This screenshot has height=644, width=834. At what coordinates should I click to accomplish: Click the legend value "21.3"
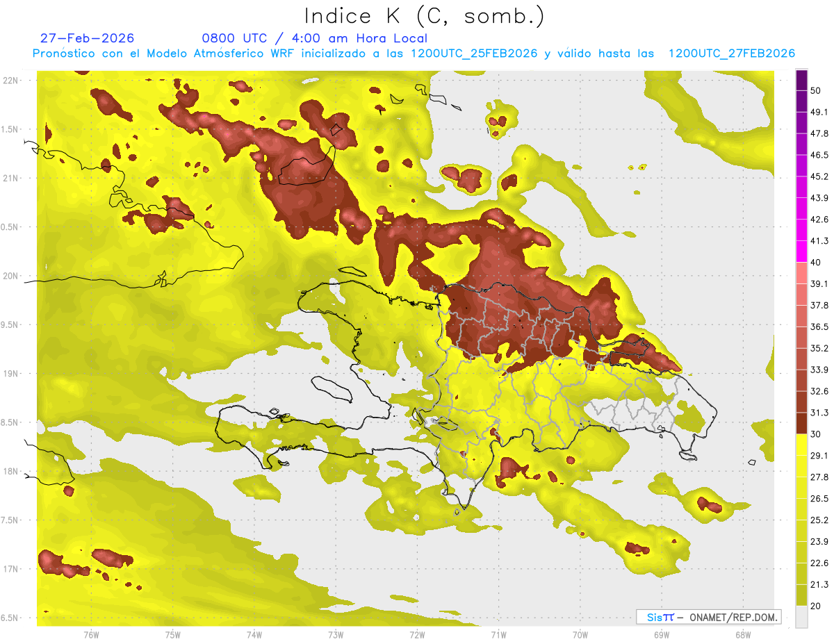point(819,584)
